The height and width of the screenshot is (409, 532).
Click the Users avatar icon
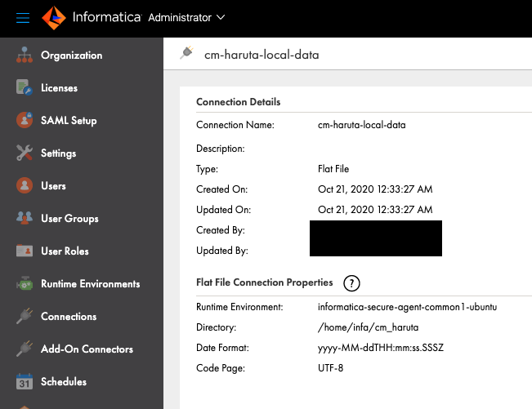coord(25,185)
